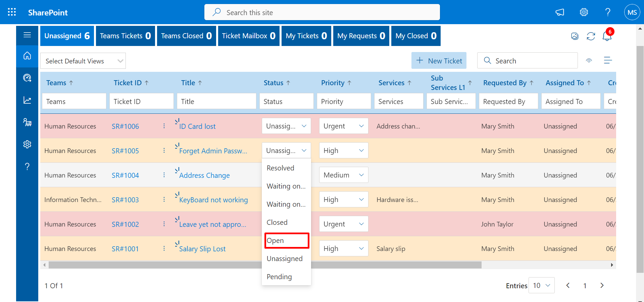This screenshot has width=644, height=302.
Task: Click the Title column filter field
Action: (216, 101)
